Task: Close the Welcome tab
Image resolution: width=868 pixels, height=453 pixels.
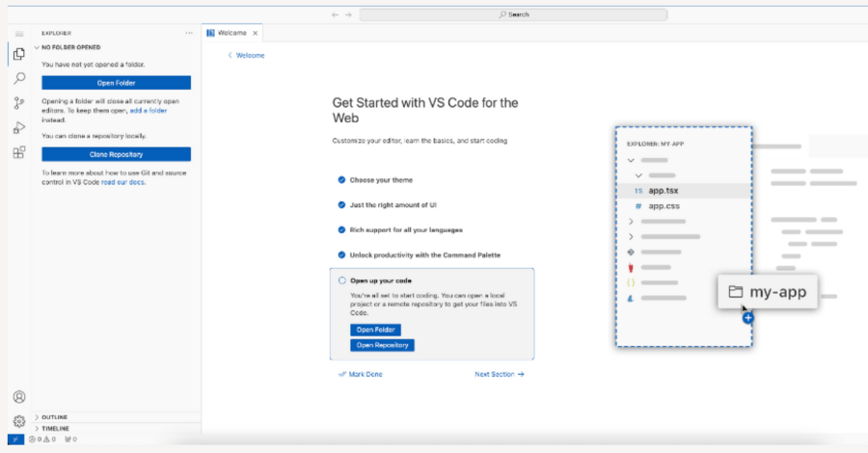Action: pyautogui.click(x=256, y=33)
